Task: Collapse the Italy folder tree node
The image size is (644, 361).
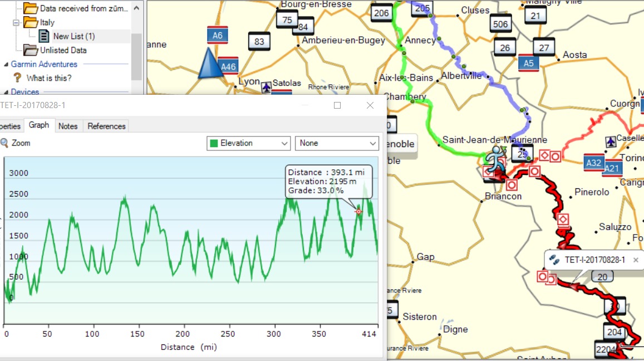Action: pyautogui.click(x=16, y=23)
